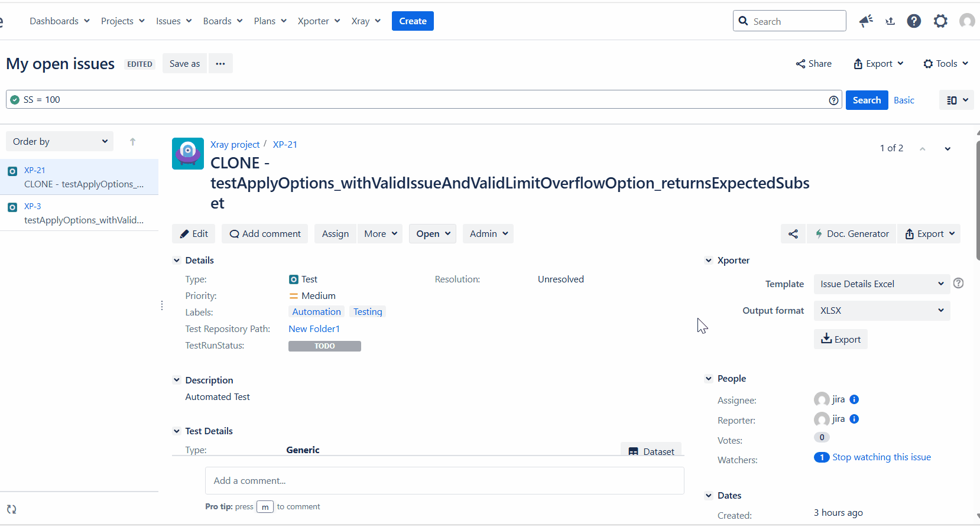Open the Output format XLSX dropdown
The height and width of the screenshot is (527, 980).
[882, 311]
